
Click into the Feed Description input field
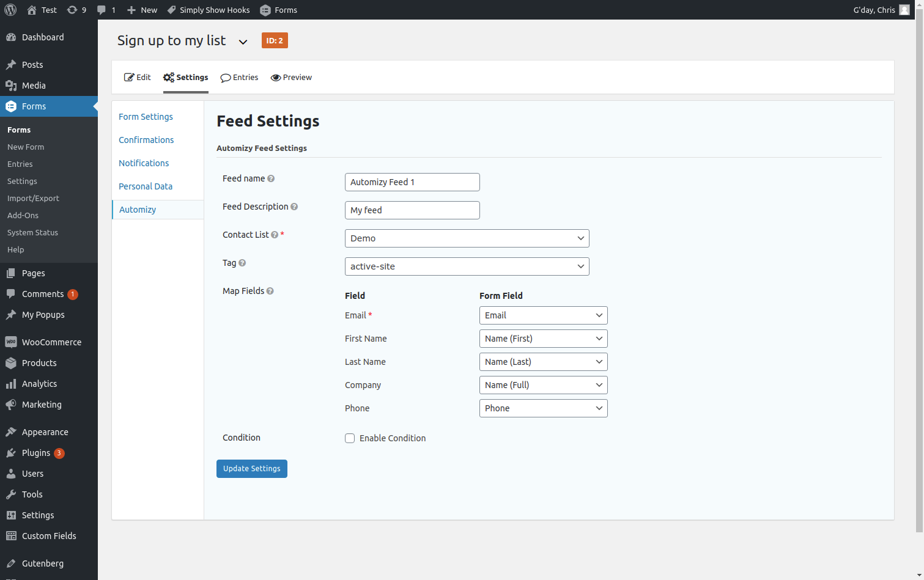point(412,210)
